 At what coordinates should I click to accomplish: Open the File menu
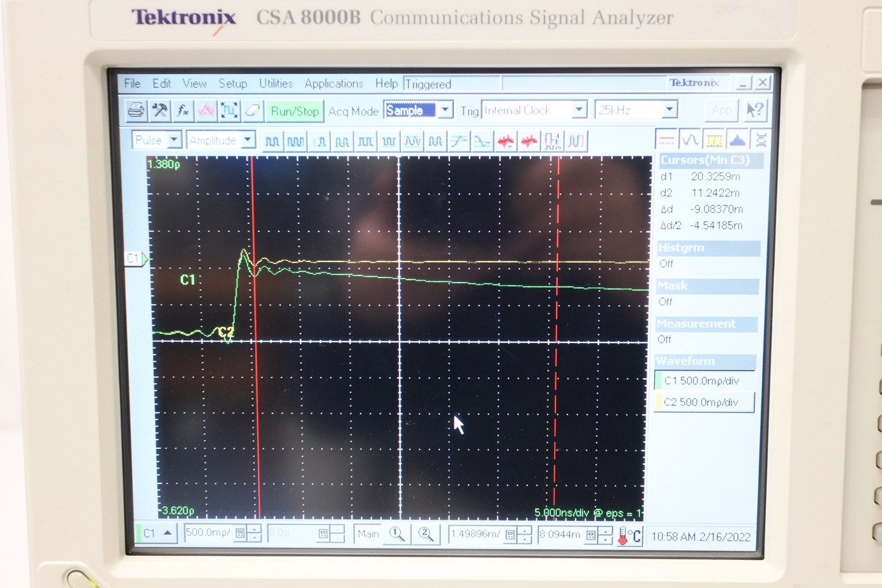132,84
